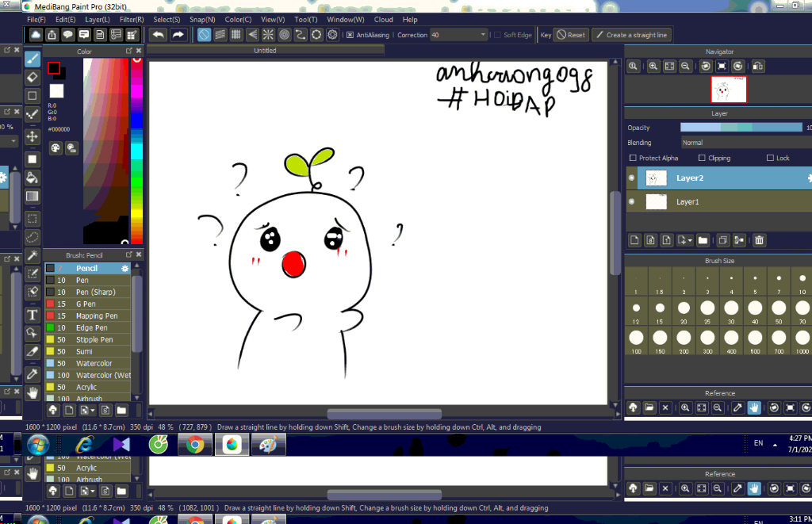This screenshot has width=812, height=524.
Task: Select the Move tool
Action: (x=32, y=136)
